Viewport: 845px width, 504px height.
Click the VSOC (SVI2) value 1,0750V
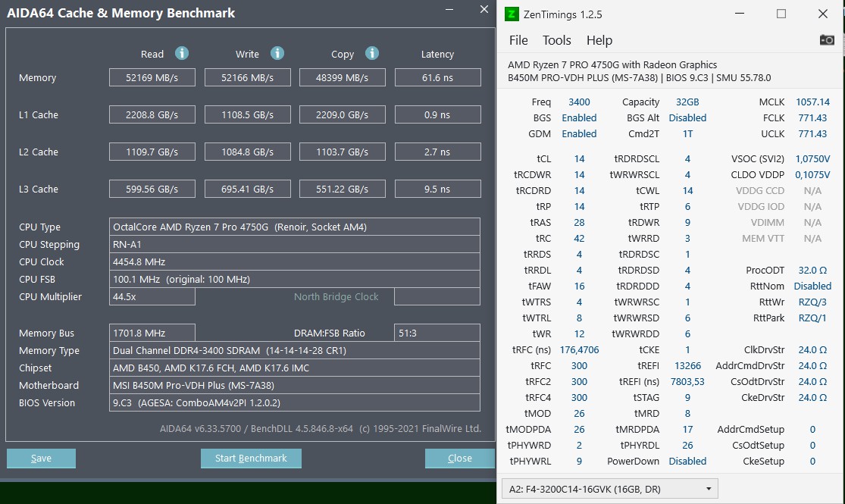pos(812,159)
